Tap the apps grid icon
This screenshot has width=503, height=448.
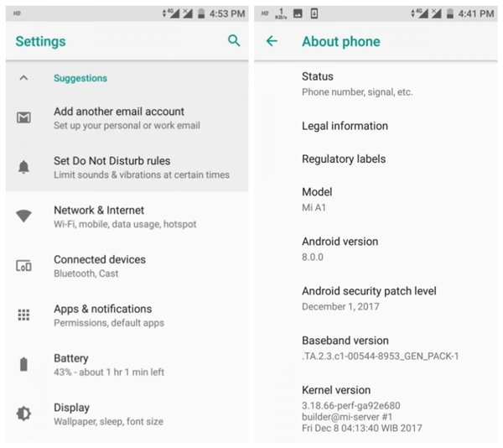(x=23, y=315)
